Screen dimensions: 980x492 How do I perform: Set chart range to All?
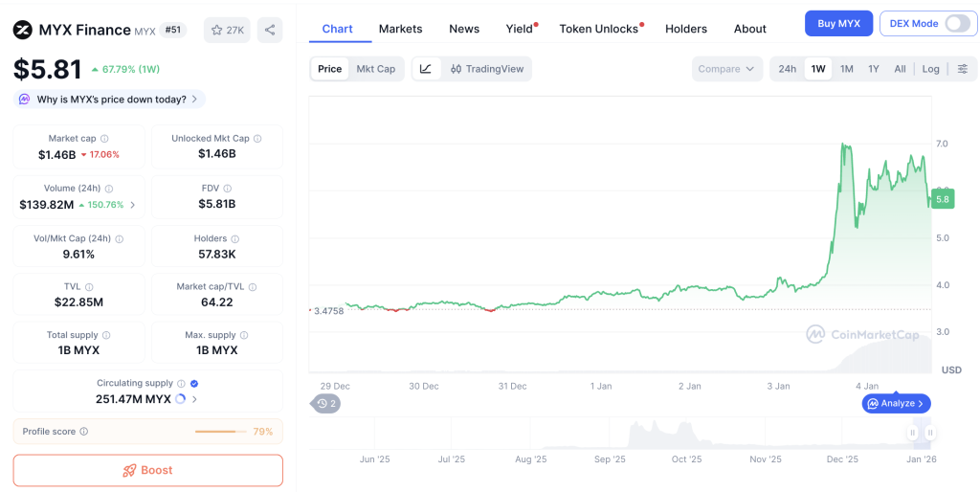click(900, 69)
